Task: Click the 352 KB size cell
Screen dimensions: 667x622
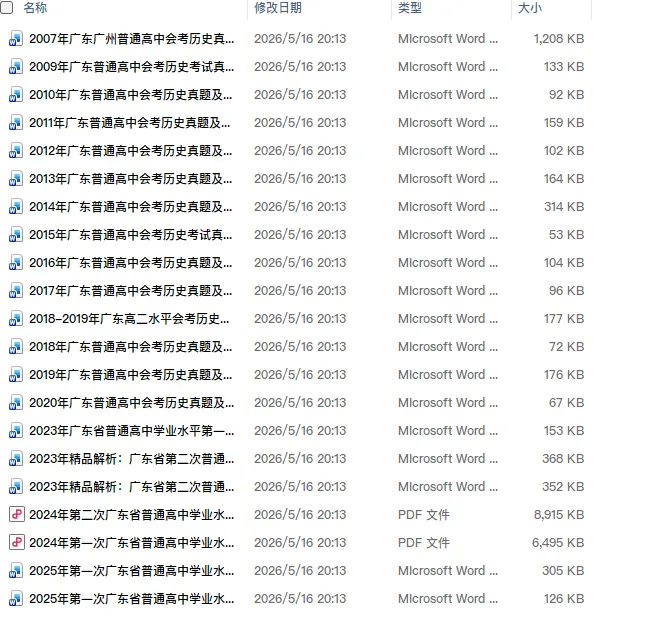Action: click(x=563, y=487)
